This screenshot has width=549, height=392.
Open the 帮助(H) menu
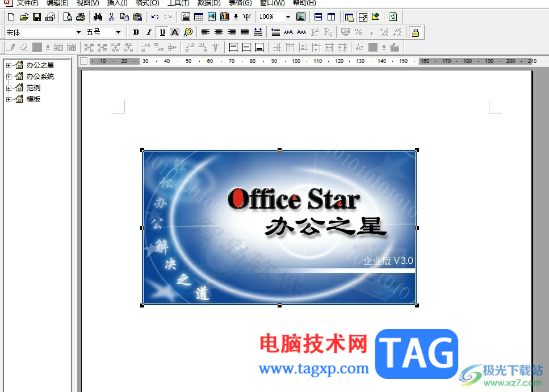pyautogui.click(x=304, y=3)
